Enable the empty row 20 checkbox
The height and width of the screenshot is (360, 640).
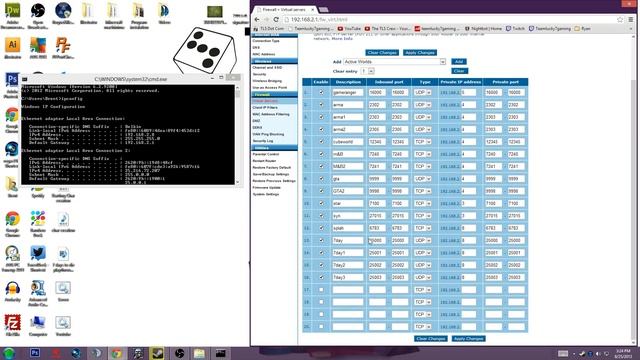(321, 327)
